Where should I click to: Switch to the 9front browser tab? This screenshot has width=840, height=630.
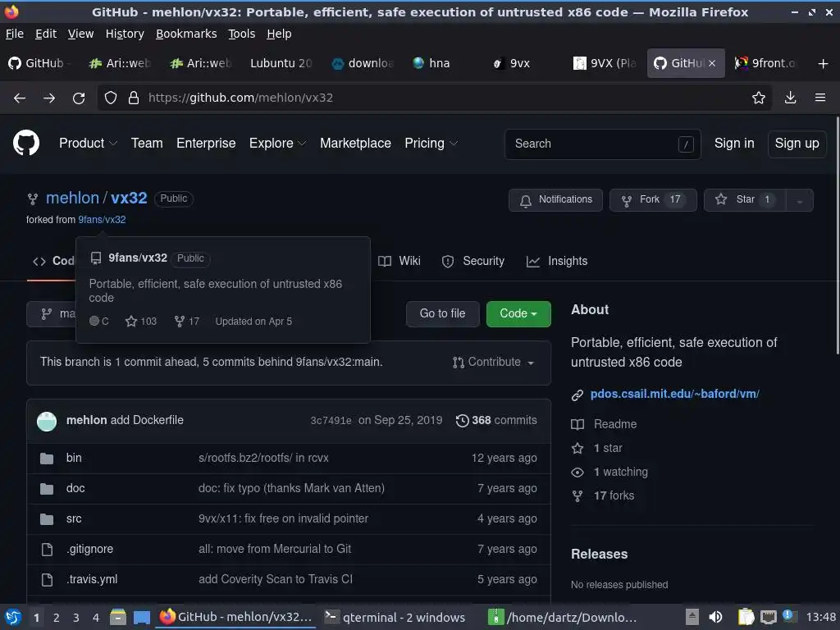click(765, 63)
